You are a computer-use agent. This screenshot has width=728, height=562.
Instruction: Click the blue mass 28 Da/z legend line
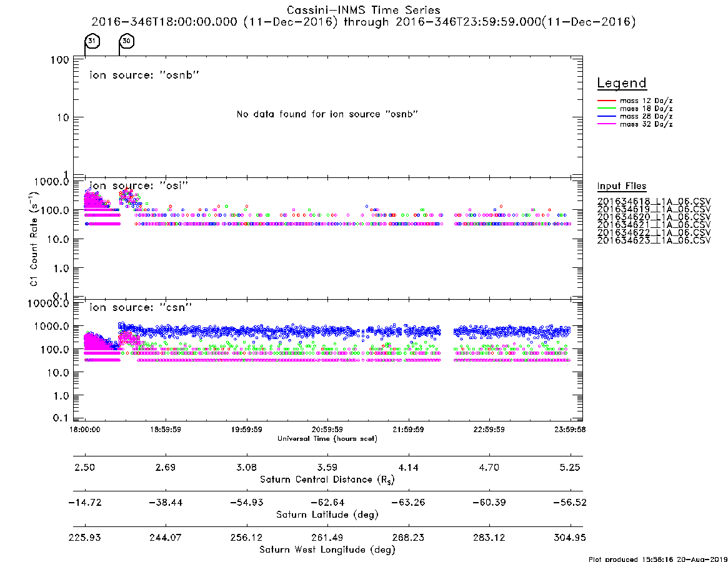pyautogui.click(x=606, y=117)
